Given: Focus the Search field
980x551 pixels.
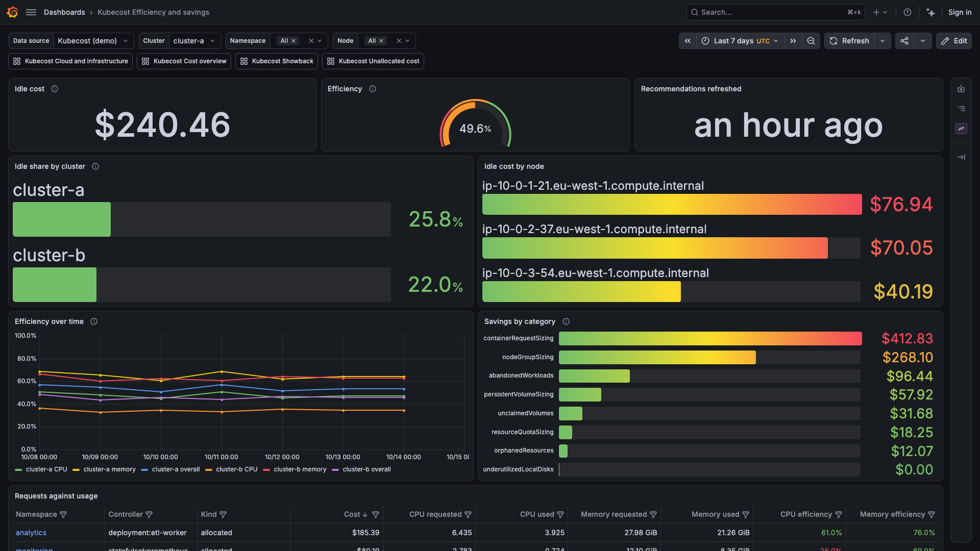Looking at the screenshot, I should [775, 12].
